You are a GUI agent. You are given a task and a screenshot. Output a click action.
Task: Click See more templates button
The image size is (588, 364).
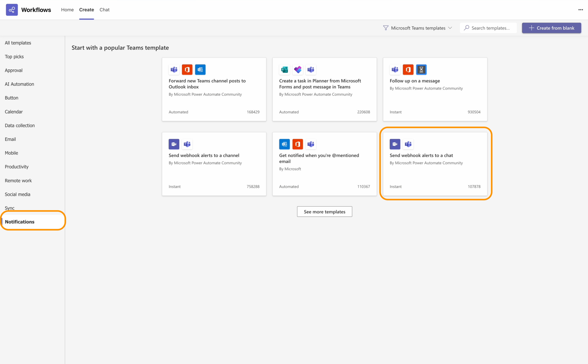point(324,212)
